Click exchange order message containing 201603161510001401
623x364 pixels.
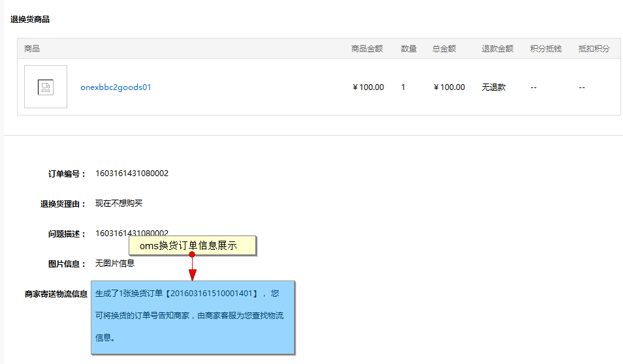(x=193, y=317)
